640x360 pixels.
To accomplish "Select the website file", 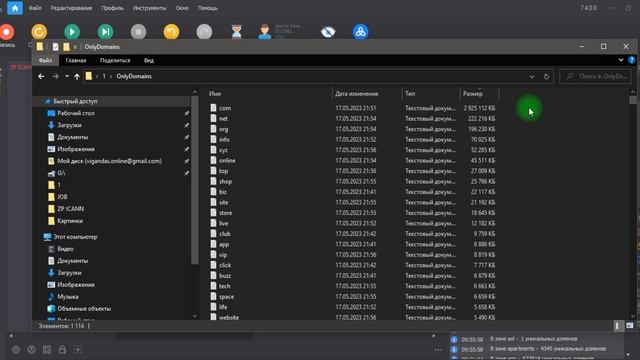I will [x=229, y=317].
